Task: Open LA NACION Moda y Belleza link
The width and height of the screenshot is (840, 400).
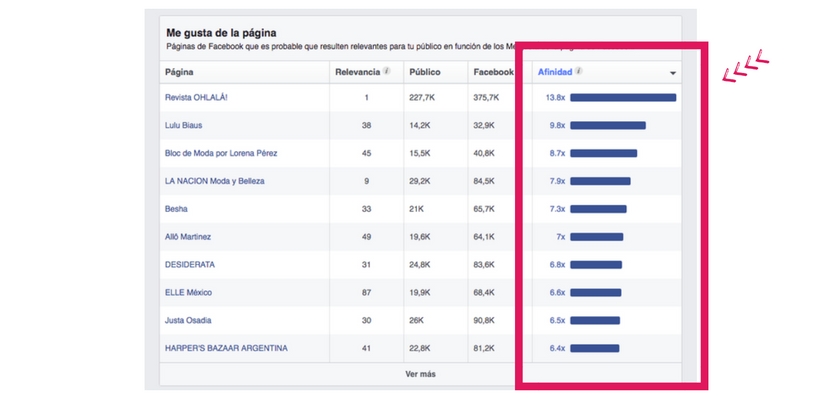Action: pyautogui.click(x=214, y=181)
